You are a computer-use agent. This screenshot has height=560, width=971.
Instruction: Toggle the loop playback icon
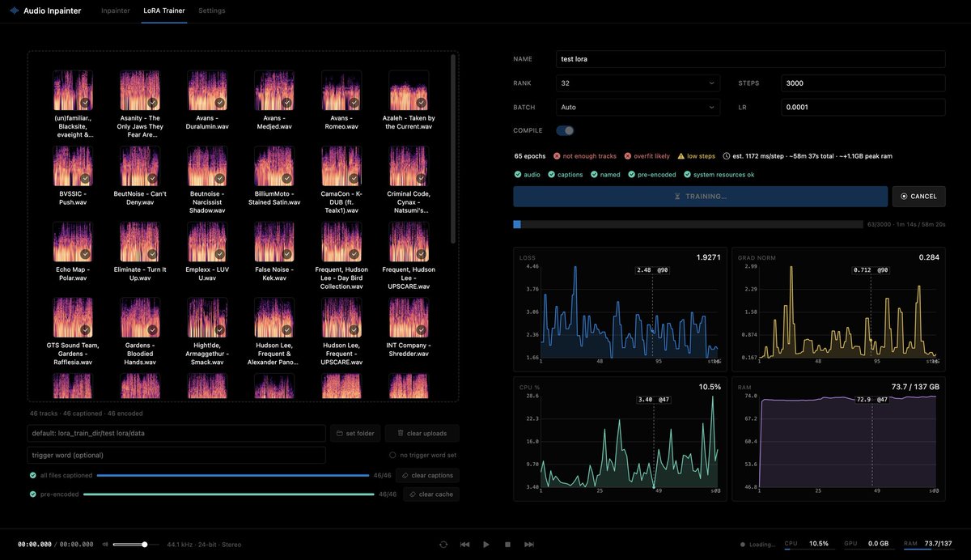tap(443, 545)
